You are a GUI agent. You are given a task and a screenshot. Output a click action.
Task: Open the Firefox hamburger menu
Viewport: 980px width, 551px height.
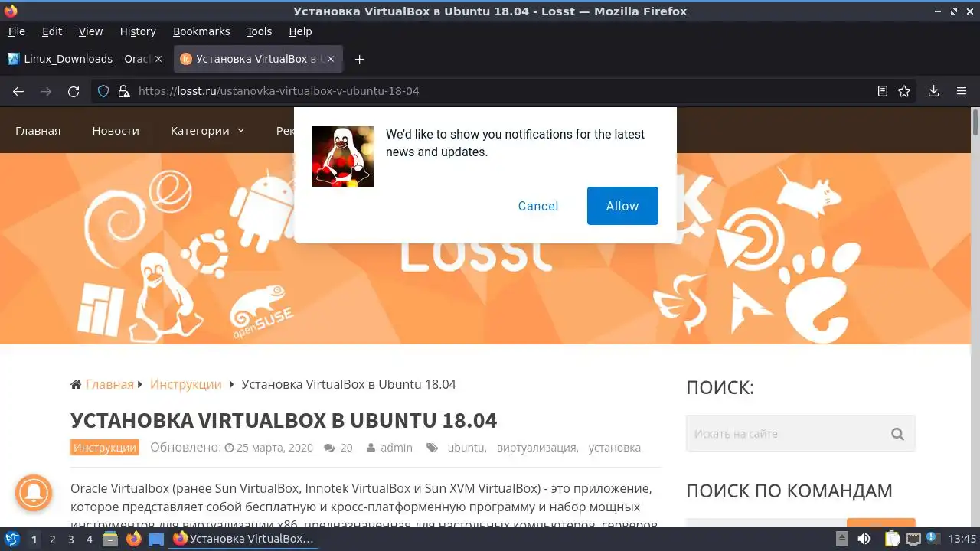tap(962, 91)
